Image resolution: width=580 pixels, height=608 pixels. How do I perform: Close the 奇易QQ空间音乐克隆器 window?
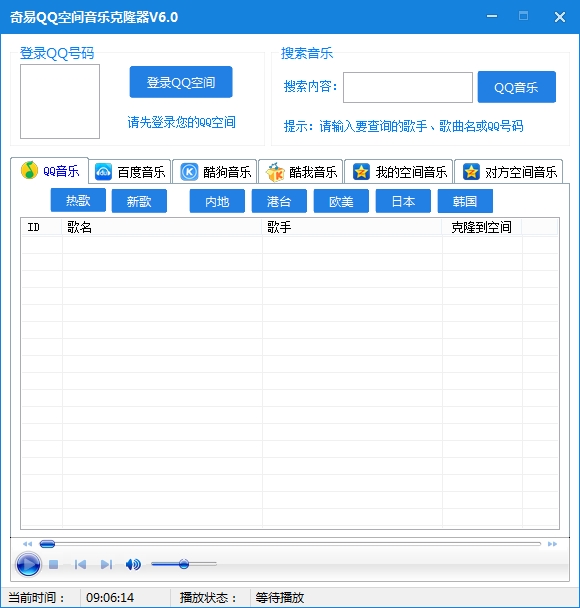pos(559,17)
